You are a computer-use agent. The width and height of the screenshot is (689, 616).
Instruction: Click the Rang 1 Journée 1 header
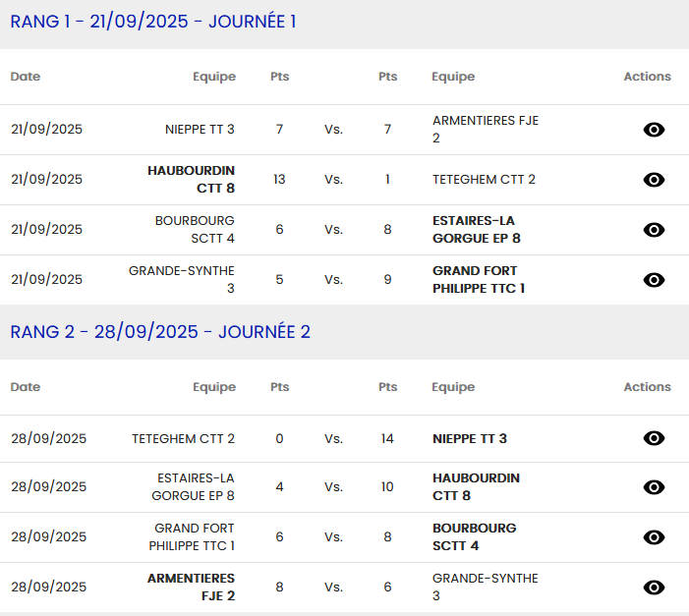pos(153,22)
